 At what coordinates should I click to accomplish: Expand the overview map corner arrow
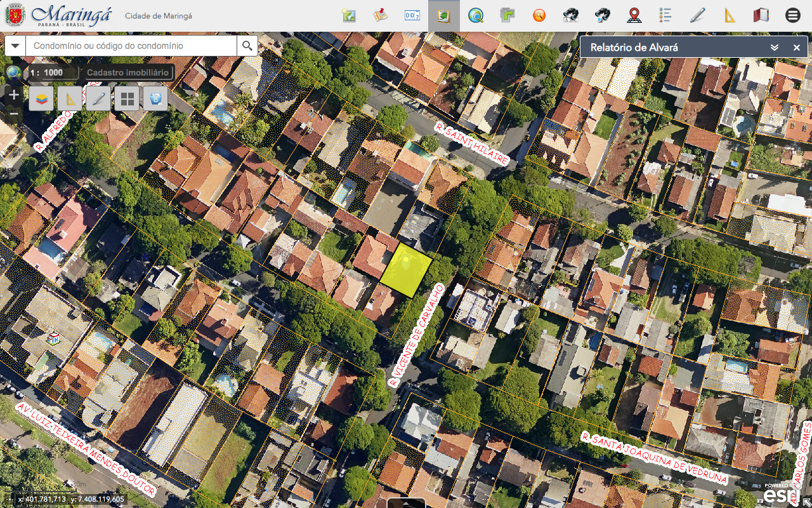coord(806,502)
